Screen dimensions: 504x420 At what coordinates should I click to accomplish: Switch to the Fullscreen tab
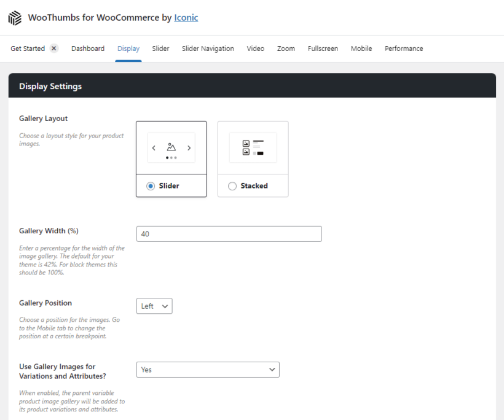pyautogui.click(x=323, y=49)
